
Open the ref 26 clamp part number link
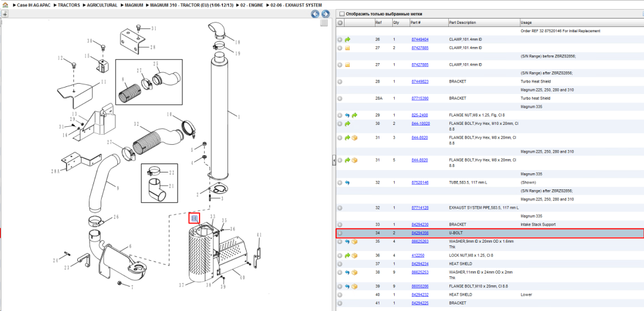coord(420,40)
